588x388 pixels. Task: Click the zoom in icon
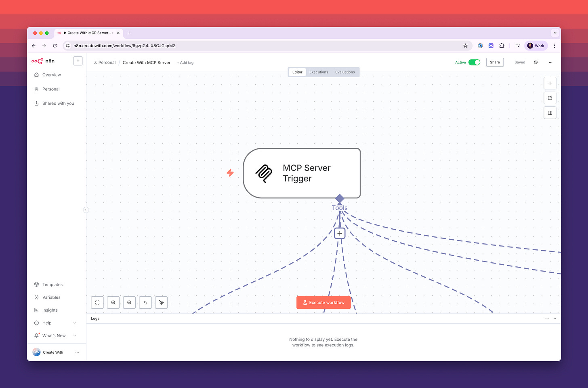[113, 302]
